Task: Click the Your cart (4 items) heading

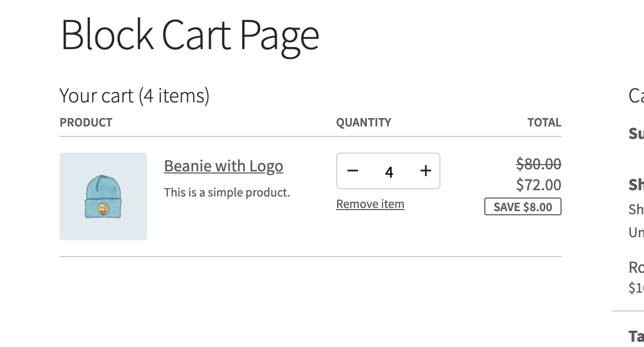Action: click(x=135, y=95)
